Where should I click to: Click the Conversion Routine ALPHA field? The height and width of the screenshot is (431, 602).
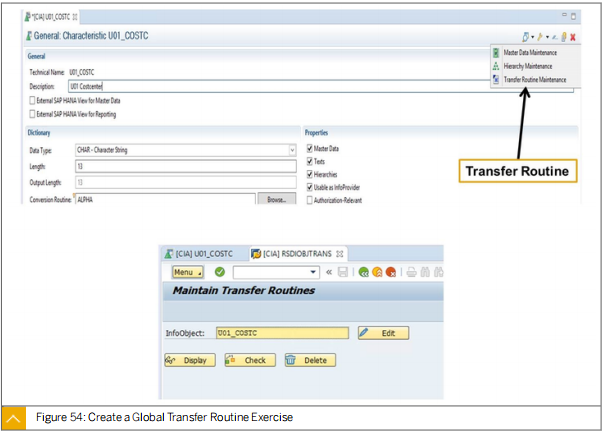165,199
